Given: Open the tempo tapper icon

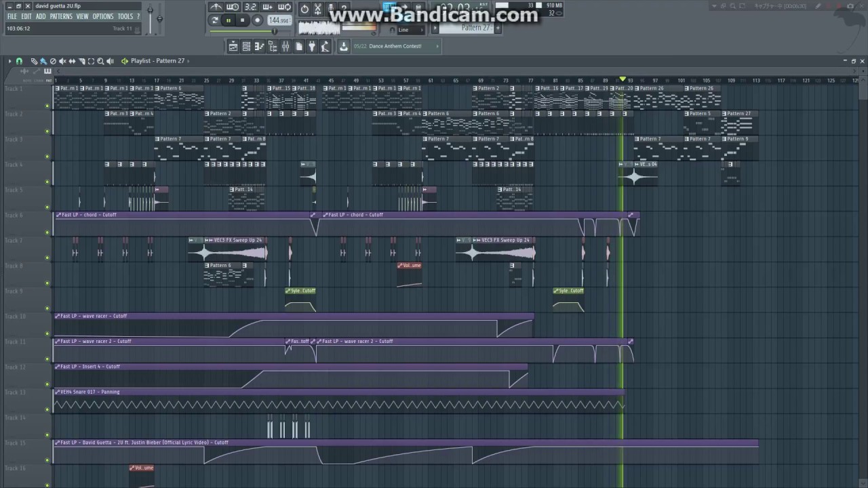Looking at the screenshot, I should [x=325, y=46].
